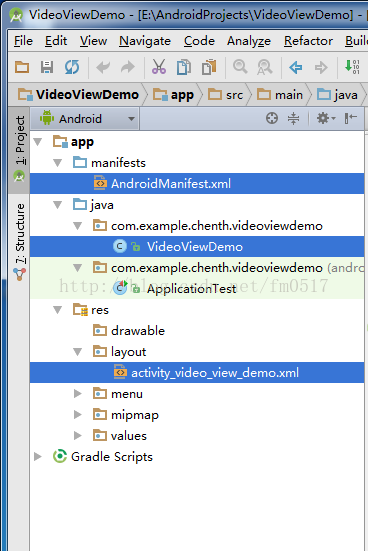Click the main breadcrumb
This screenshot has width=368, height=551.
pos(280,95)
